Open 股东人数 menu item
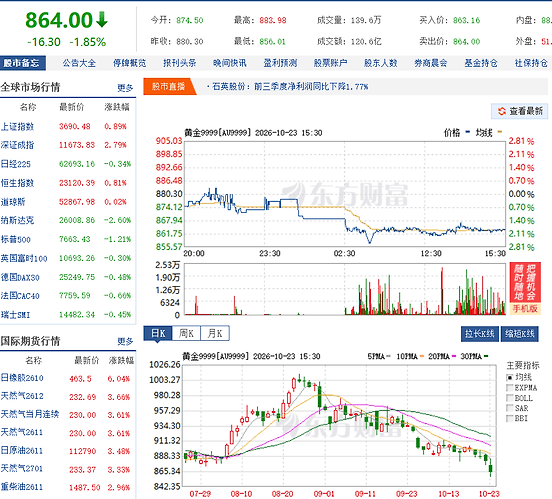 pyautogui.click(x=381, y=63)
